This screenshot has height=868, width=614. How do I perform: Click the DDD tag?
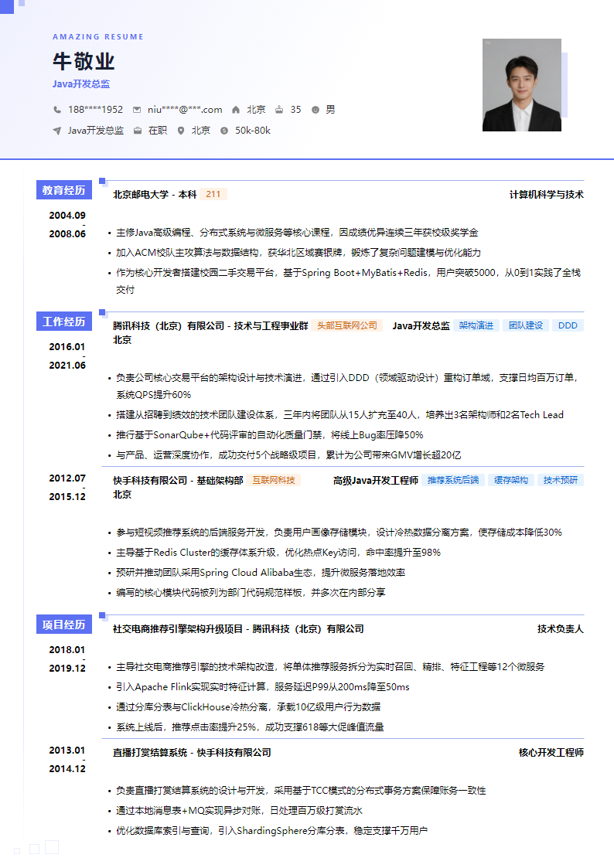pyautogui.click(x=568, y=325)
